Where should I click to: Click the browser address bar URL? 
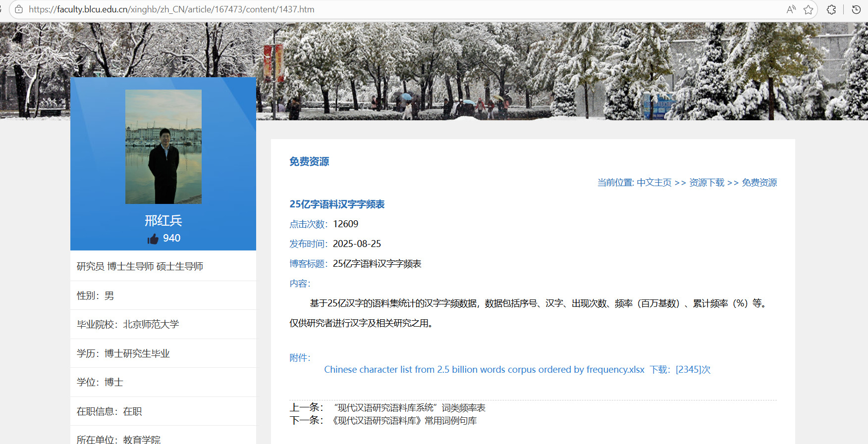point(171,9)
